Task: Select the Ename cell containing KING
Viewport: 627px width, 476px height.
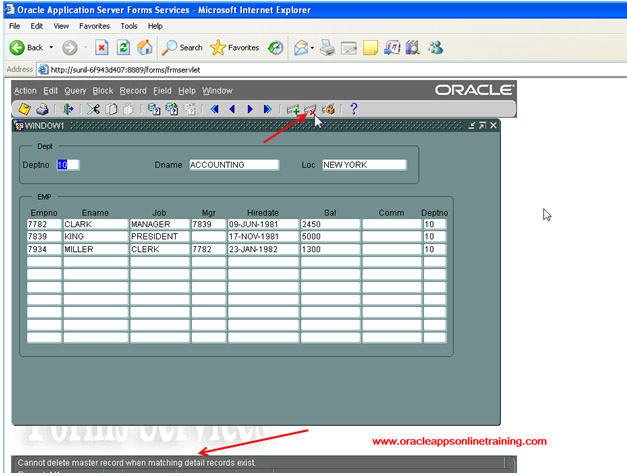Action: (x=95, y=237)
